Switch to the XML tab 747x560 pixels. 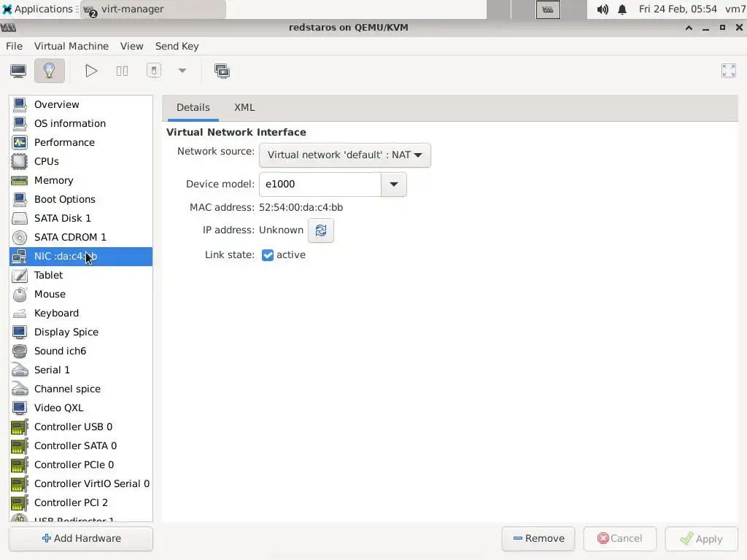pyautogui.click(x=244, y=108)
